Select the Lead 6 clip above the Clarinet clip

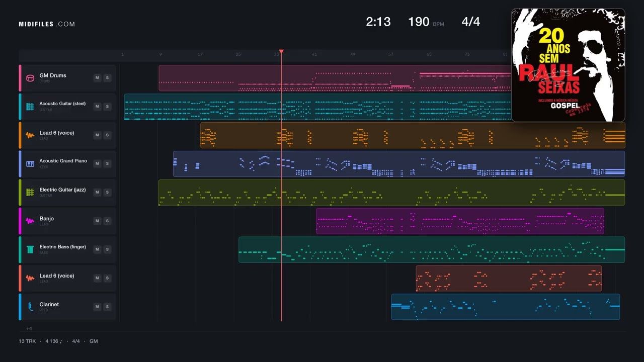(509, 279)
